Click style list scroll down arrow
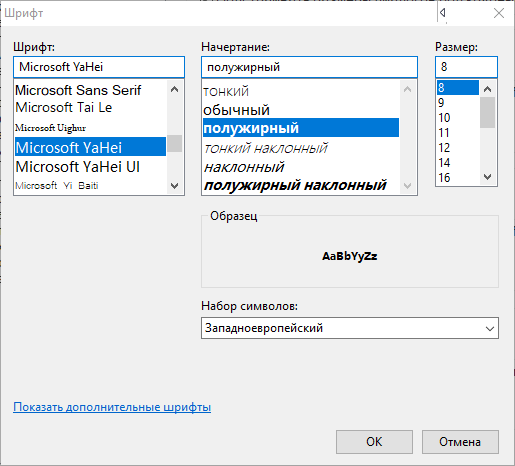 [407, 185]
